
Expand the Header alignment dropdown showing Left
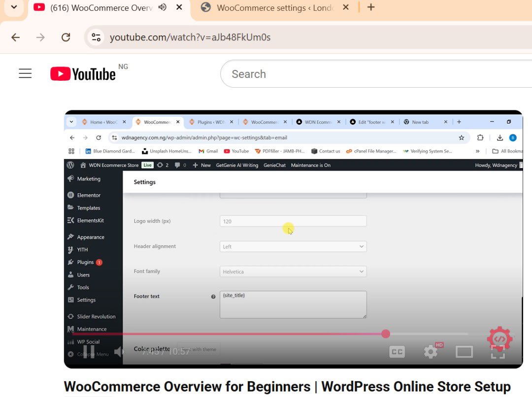tap(293, 246)
